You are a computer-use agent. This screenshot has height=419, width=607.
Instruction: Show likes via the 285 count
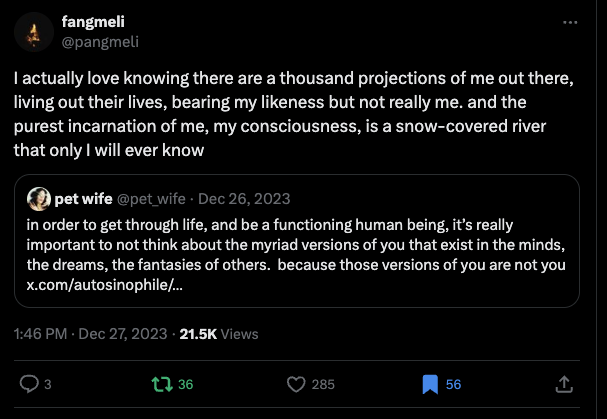323,384
